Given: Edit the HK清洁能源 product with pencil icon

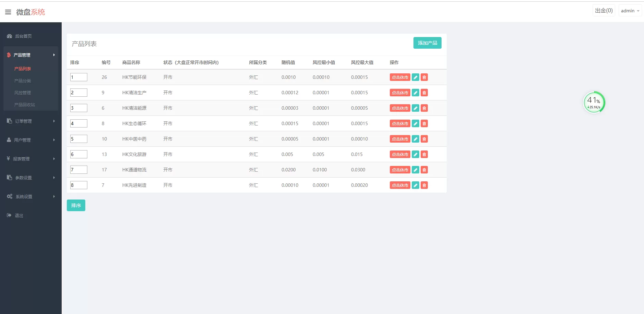Looking at the screenshot, I should click(x=415, y=108).
